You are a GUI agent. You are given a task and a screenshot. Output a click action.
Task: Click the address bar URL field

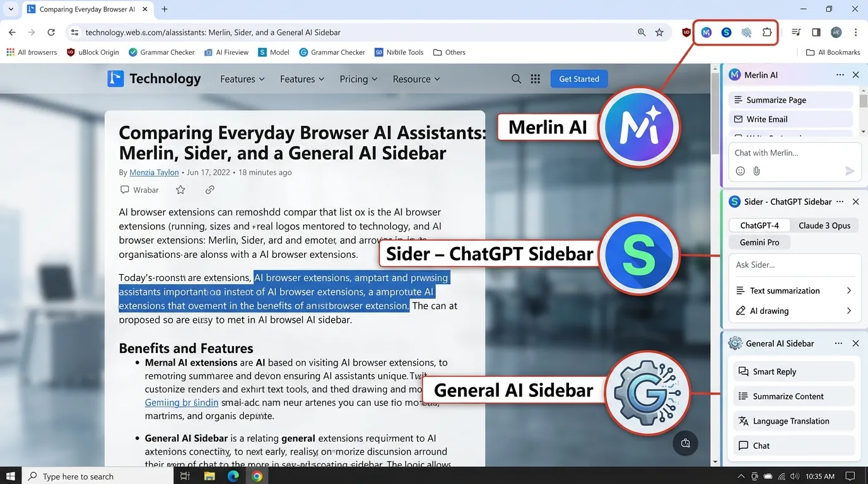353,32
